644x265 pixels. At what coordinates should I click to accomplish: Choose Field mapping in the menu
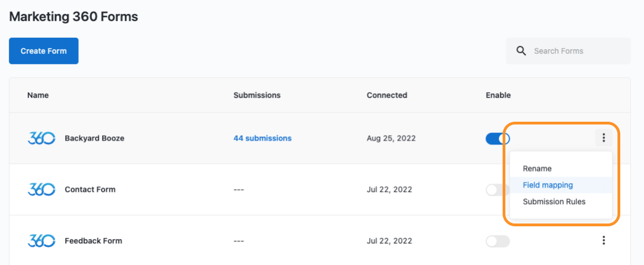[x=548, y=185]
